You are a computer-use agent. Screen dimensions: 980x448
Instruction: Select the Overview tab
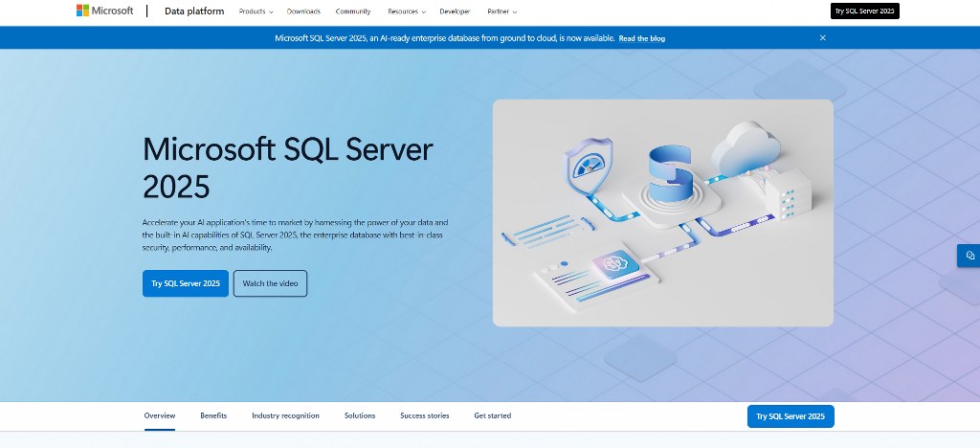[x=160, y=415]
